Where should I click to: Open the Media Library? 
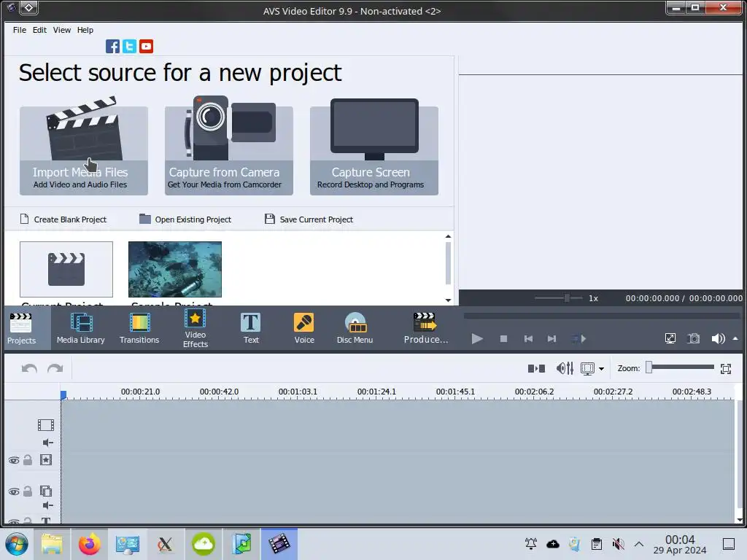pyautogui.click(x=80, y=329)
